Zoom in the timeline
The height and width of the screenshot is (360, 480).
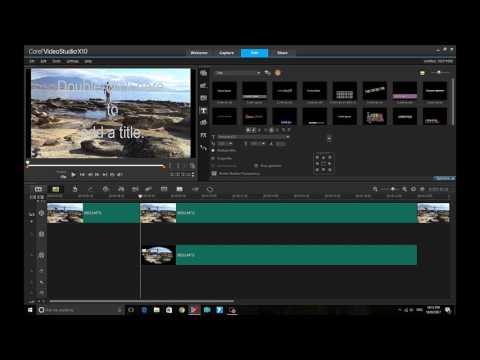pos(404,189)
